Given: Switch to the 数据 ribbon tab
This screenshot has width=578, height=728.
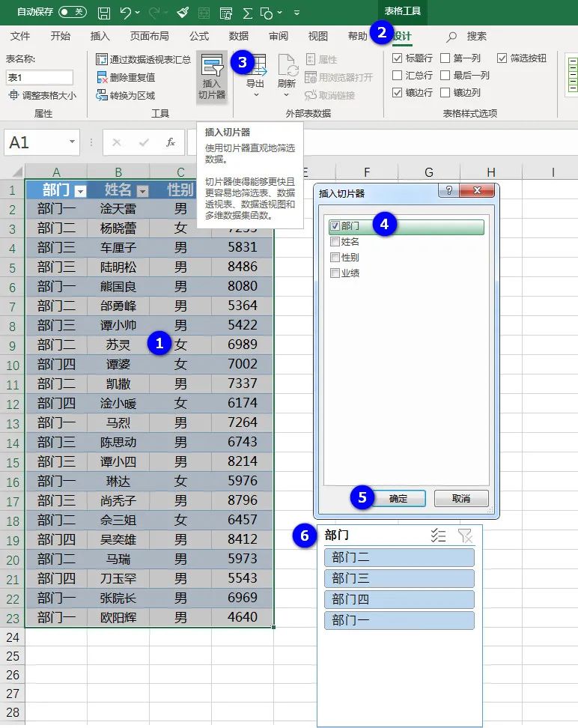Looking at the screenshot, I should [239, 36].
